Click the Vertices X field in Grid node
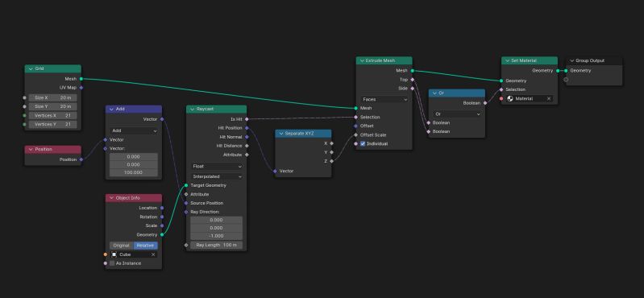 click(x=52, y=115)
